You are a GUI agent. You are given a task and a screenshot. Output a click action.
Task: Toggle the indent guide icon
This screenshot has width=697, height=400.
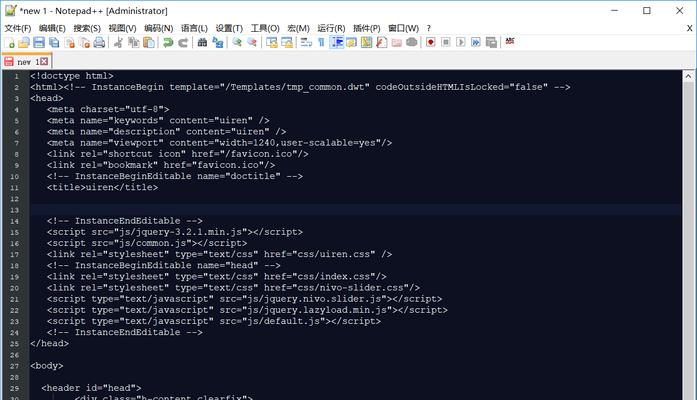[x=337, y=43]
